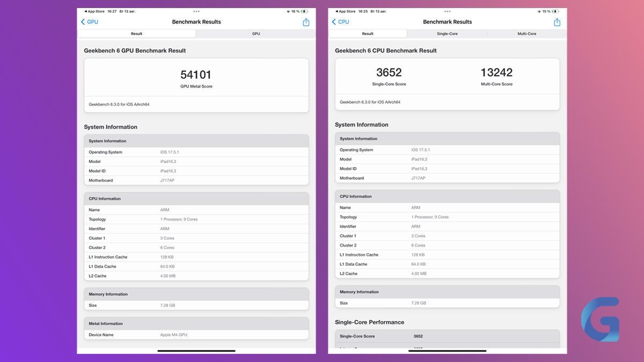Tap the three-dot multitasking control in GPU window
Viewport: 644px width, 362px height.
[196, 11]
